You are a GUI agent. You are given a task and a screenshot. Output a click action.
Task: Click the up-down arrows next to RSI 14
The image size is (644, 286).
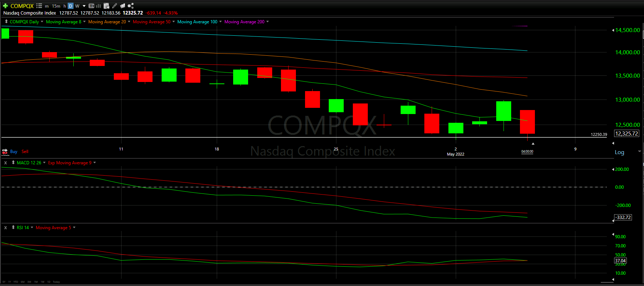click(13, 227)
